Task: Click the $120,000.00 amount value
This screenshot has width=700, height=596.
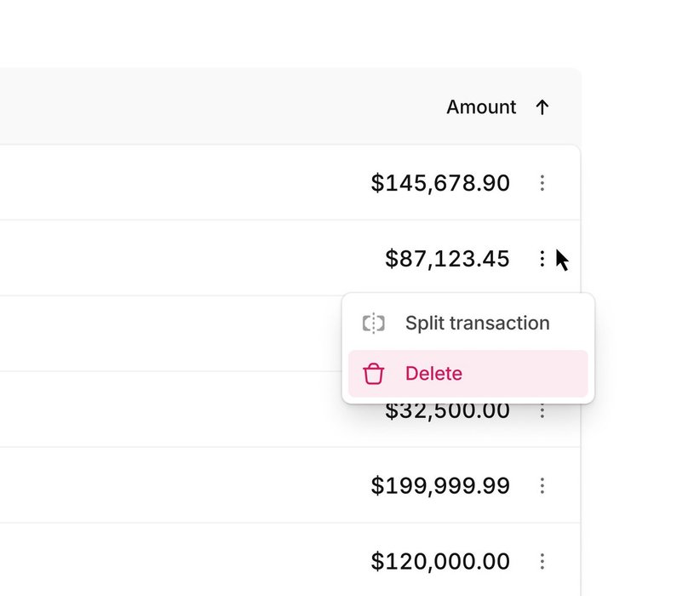Action: click(x=440, y=561)
